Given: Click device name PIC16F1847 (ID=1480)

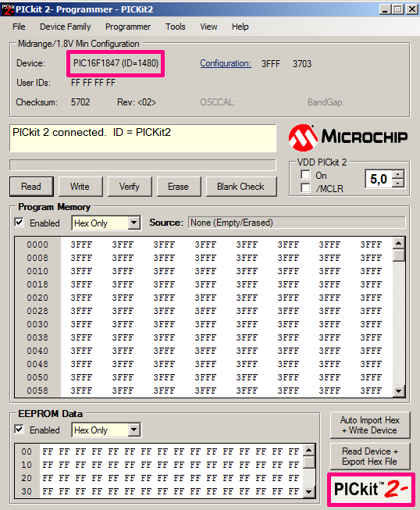Looking at the screenshot, I should [x=116, y=63].
